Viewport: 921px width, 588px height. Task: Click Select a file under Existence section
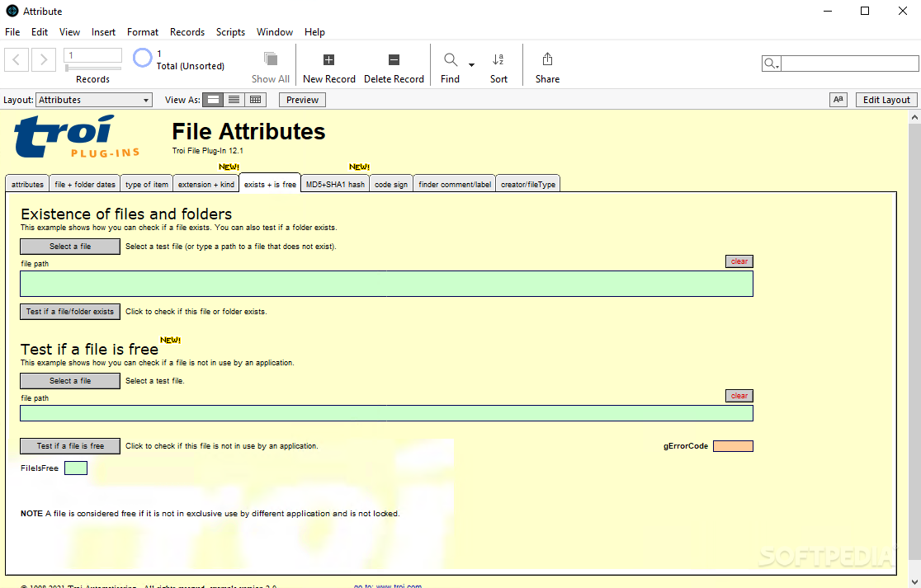70,247
